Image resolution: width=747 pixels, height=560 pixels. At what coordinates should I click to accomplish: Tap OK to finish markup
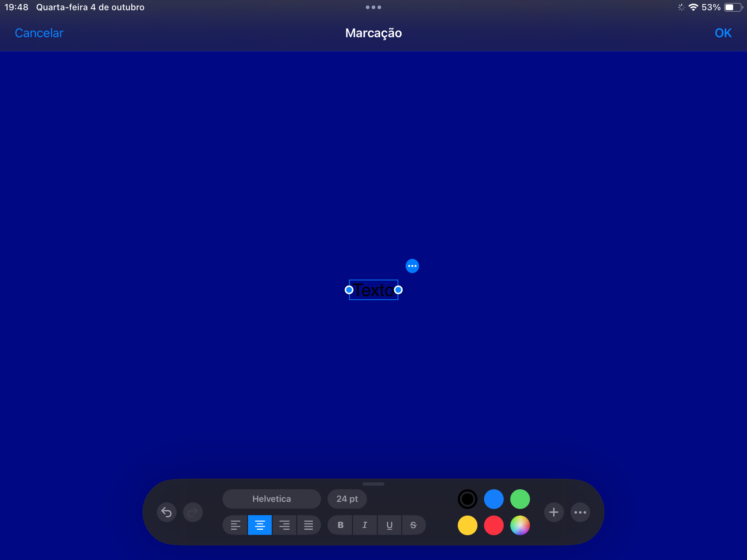[x=723, y=33]
